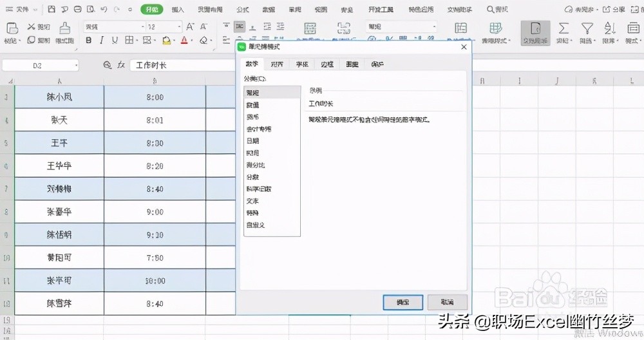Open the green 开始 ribbon tab
644x340 pixels.
coord(151,10)
